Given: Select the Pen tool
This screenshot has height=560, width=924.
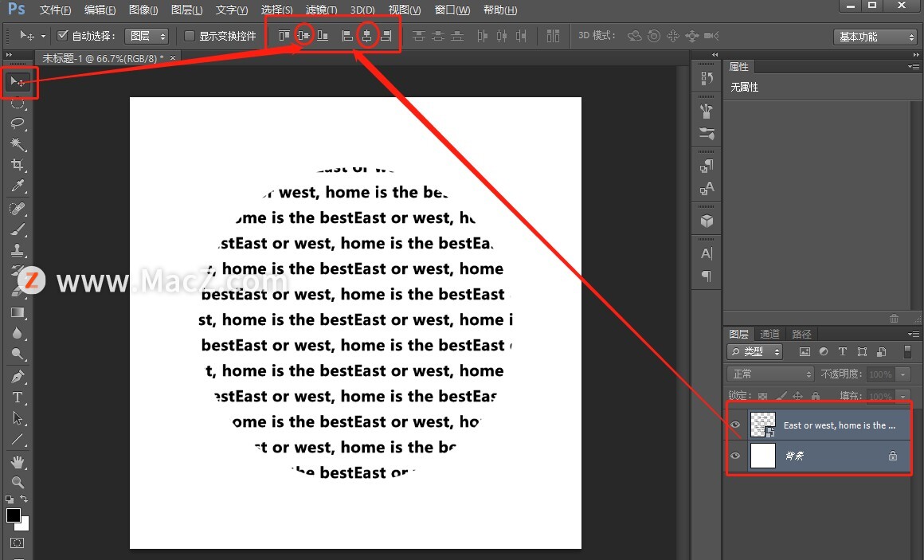Looking at the screenshot, I should pyautogui.click(x=18, y=376).
